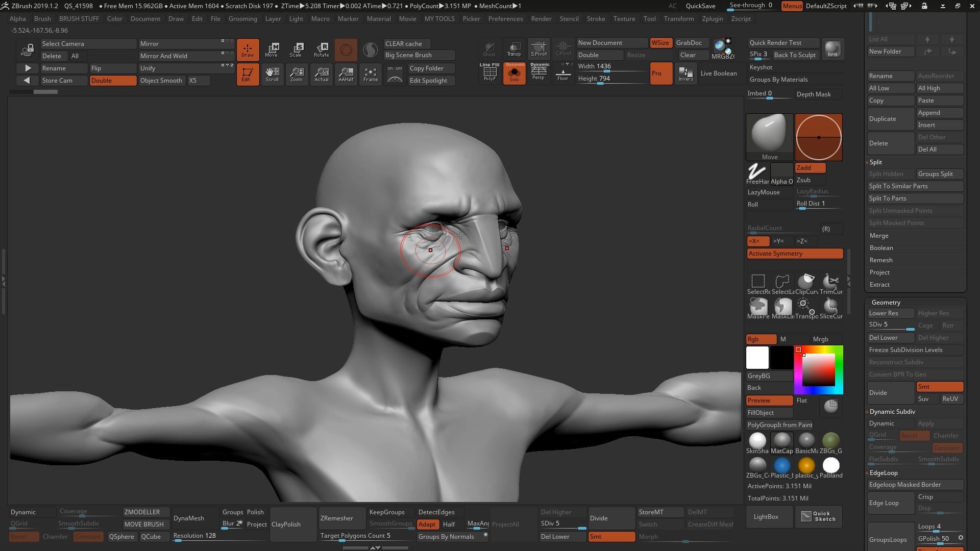Adjust the SDiv 5 slider in Geometry
Screen dimensions: 980x551
(x=891, y=325)
